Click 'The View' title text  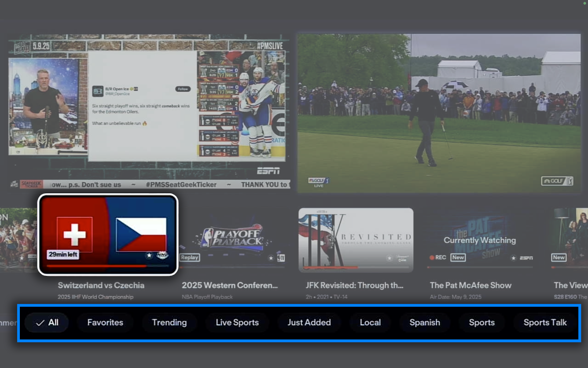click(571, 285)
